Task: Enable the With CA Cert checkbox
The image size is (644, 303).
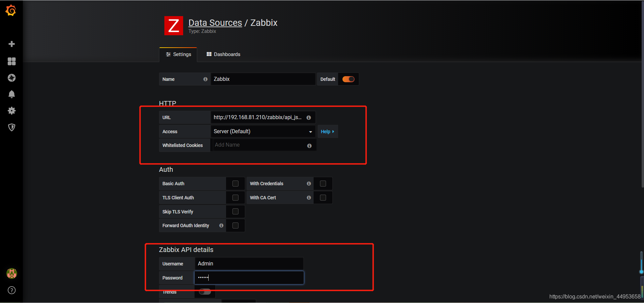Action: point(323,198)
